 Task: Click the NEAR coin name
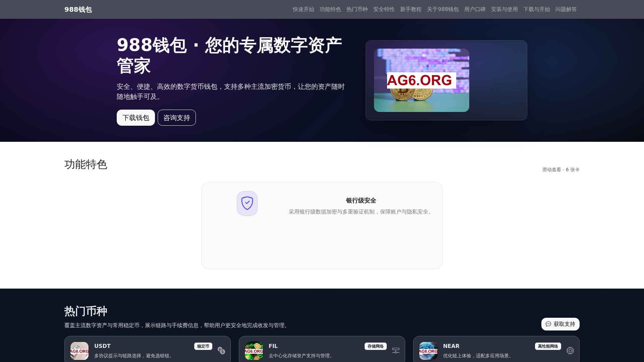point(451,346)
